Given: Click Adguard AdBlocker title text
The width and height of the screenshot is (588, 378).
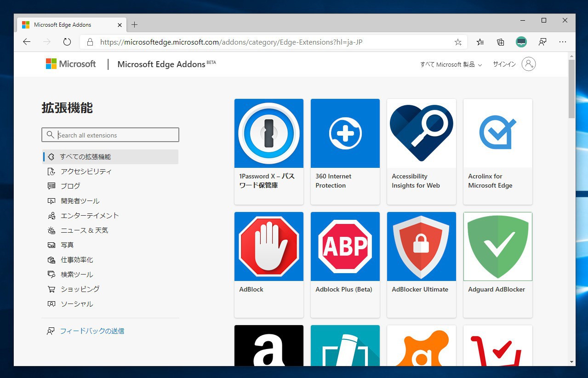Looking at the screenshot, I should pos(497,289).
